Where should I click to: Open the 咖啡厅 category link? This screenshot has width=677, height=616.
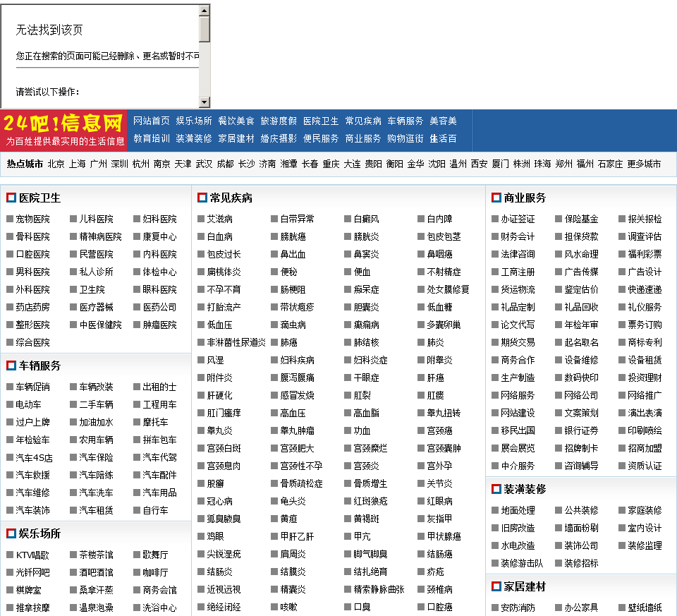click(x=155, y=573)
